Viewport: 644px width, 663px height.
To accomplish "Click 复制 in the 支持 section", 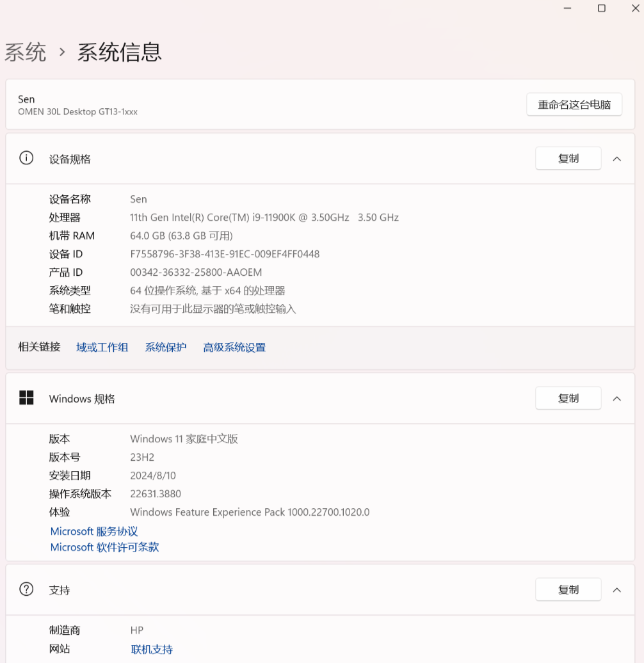I will tap(568, 589).
